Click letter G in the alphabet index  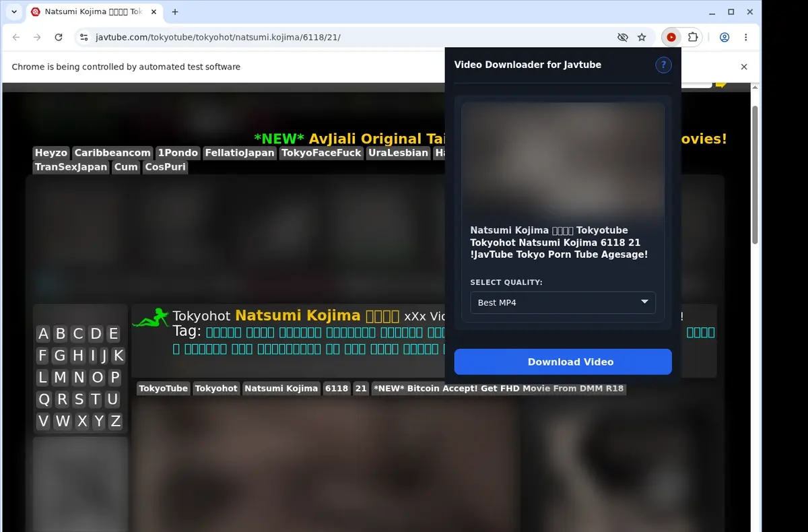click(x=60, y=356)
